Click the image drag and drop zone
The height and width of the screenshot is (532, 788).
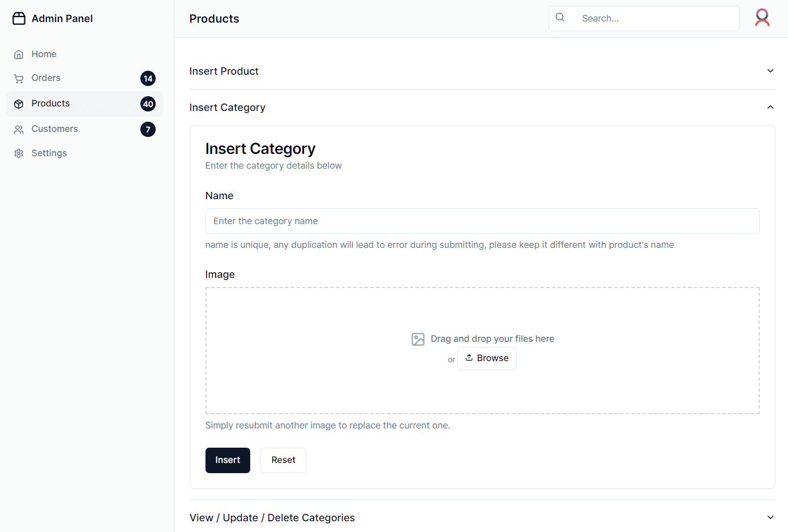pos(482,351)
